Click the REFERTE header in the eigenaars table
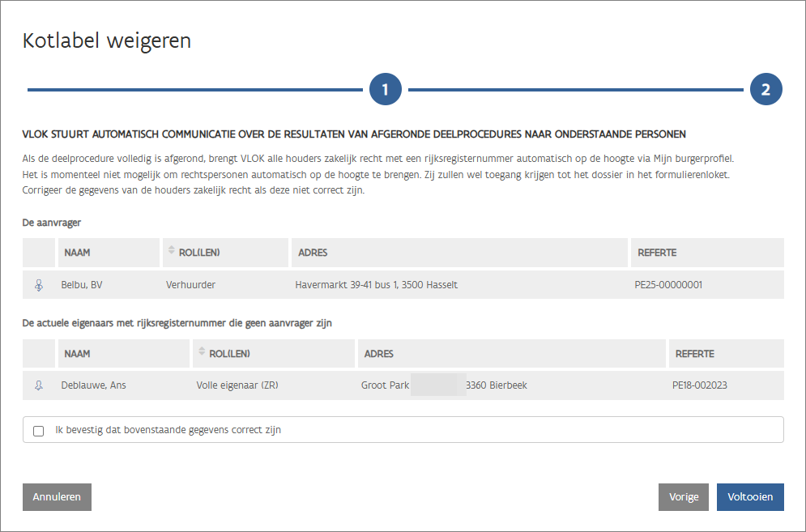 click(x=694, y=354)
